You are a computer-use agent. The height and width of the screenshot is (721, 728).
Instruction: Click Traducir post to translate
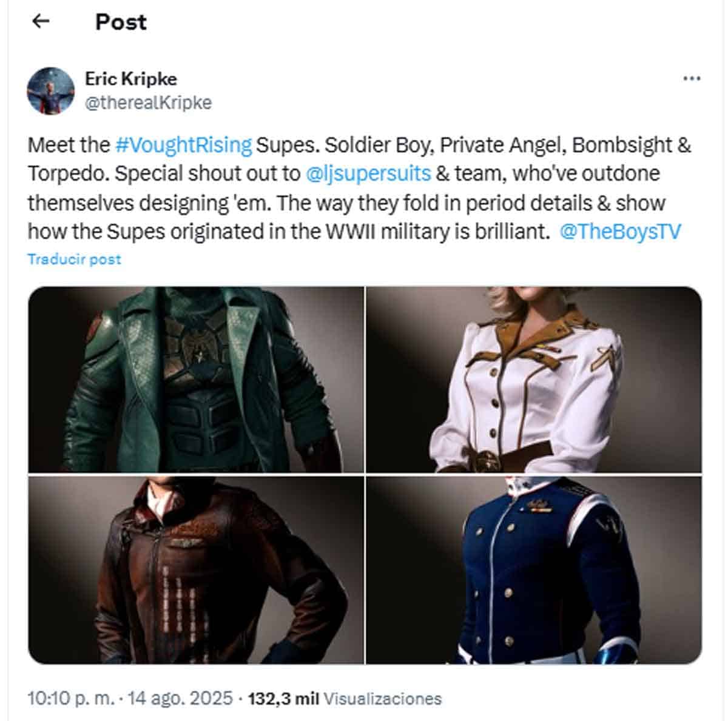tap(73, 259)
